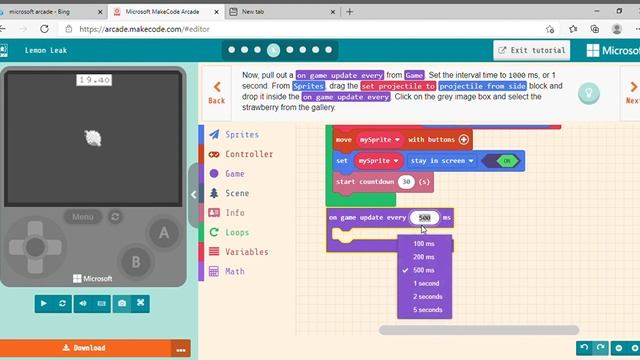640x360 pixels.
Task: Tap the B button on simulator
Action: tap(136, 262)
